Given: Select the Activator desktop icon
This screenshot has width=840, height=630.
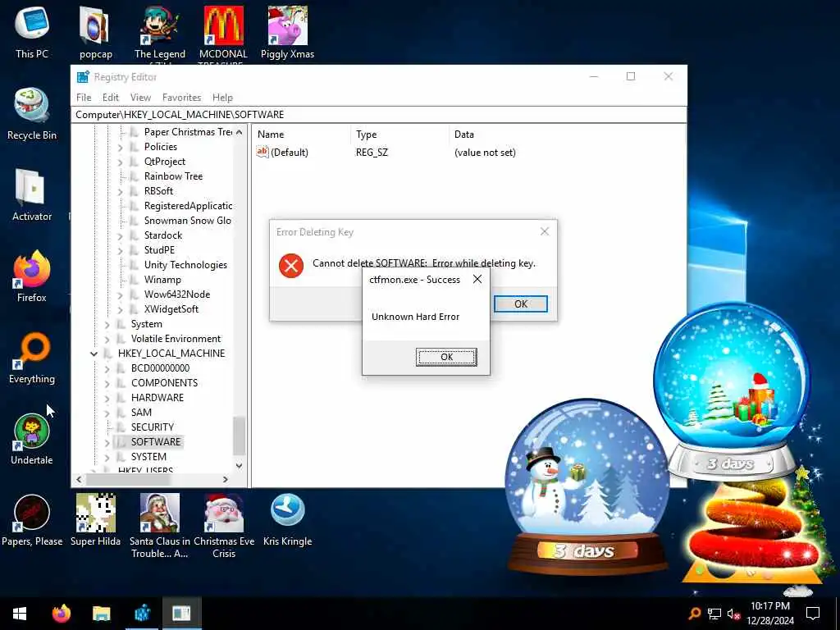Looking at the screenshot, I should click(32, 194).
